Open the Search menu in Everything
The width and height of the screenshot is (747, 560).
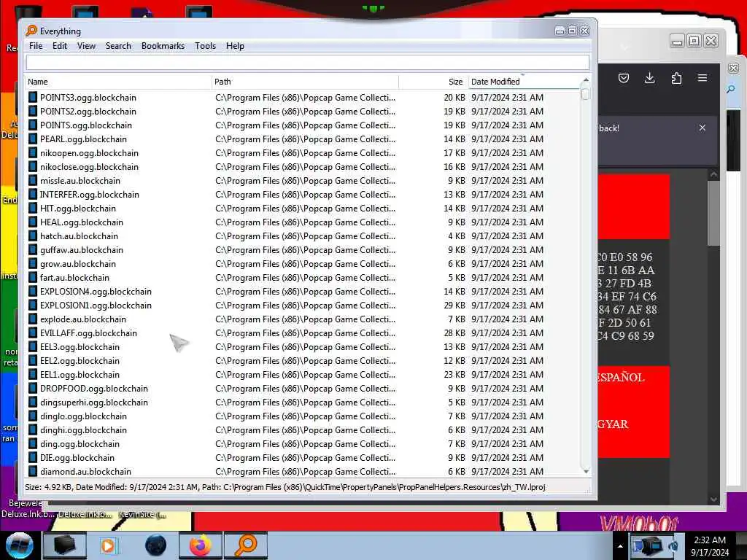(x=118, y=46)
